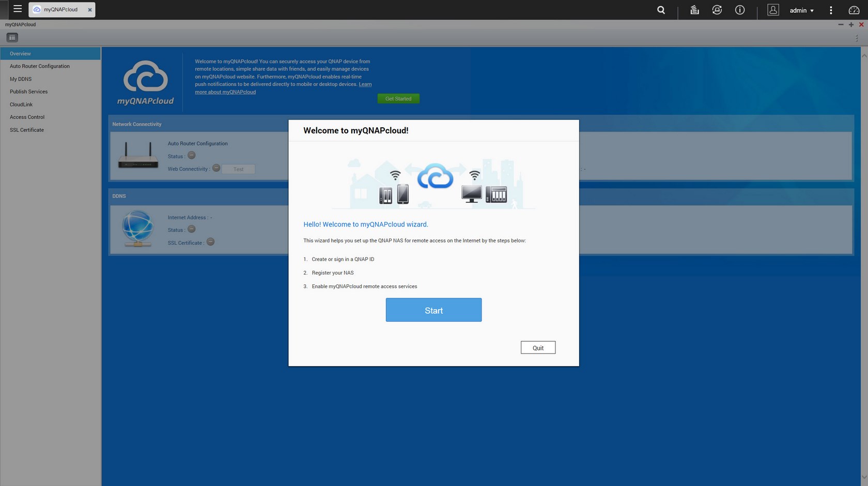This screenshot has height=486, width=868.
Task: Click the green Get Started button
Action: (398, 98)
